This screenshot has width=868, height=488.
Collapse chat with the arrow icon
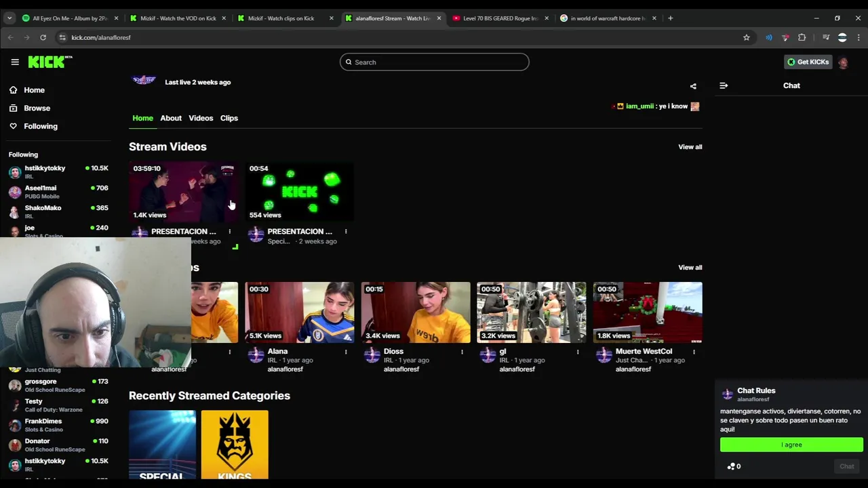click(724, 85)
